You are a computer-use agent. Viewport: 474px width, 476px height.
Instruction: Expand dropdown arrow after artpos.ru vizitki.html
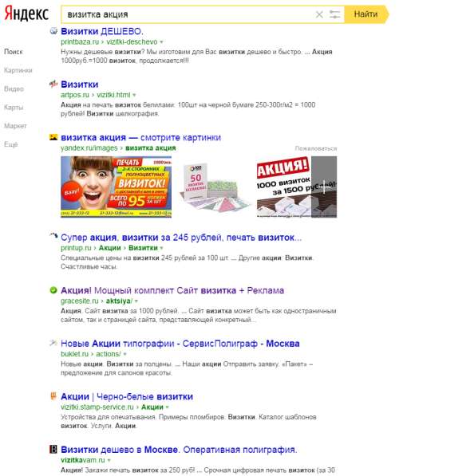pos(134,95)
